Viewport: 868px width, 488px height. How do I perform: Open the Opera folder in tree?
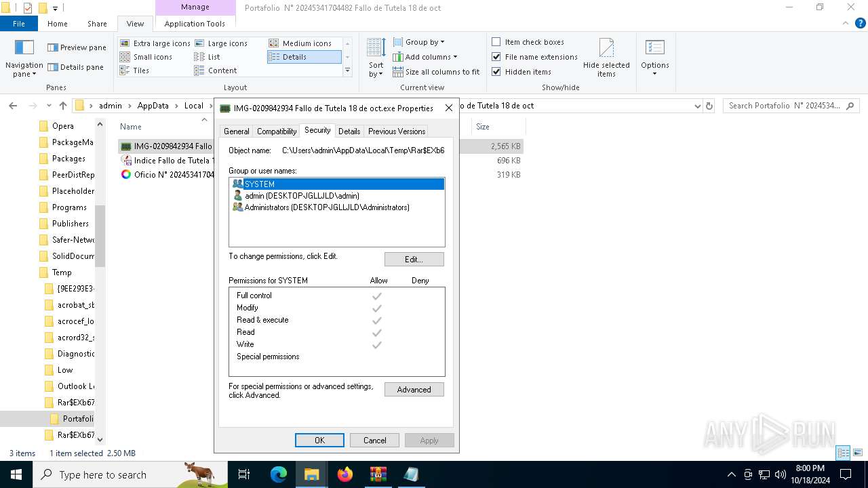click(63, 125)
